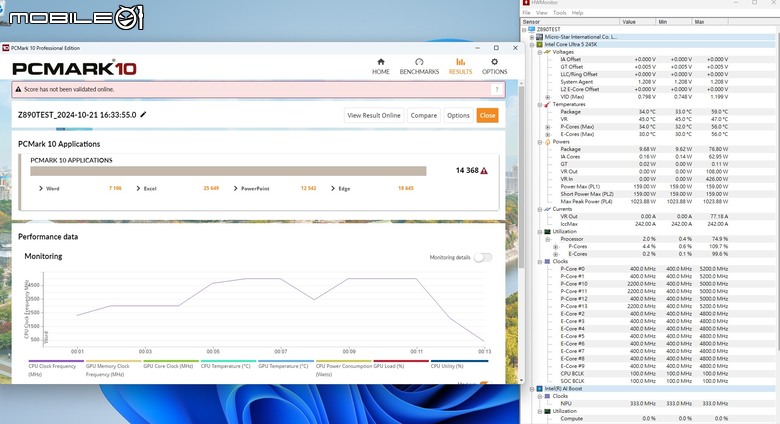Click the red warning triangle next to score 14 368
Screen dimensions: 780x424
tap(484, 171)
